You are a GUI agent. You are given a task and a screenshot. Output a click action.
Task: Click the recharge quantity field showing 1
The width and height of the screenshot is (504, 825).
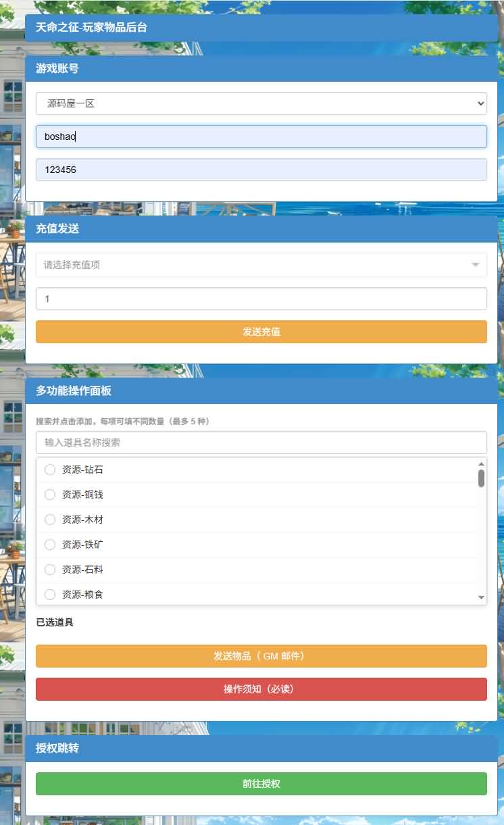(261, 299)
